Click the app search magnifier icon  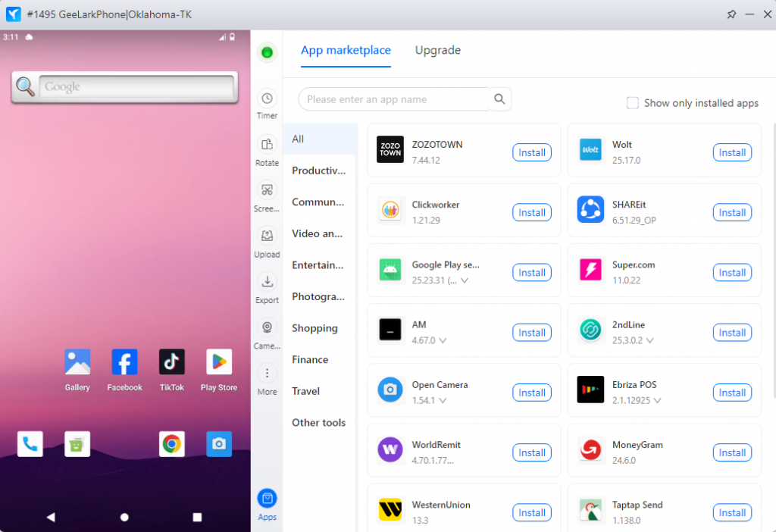pos(499,99)
